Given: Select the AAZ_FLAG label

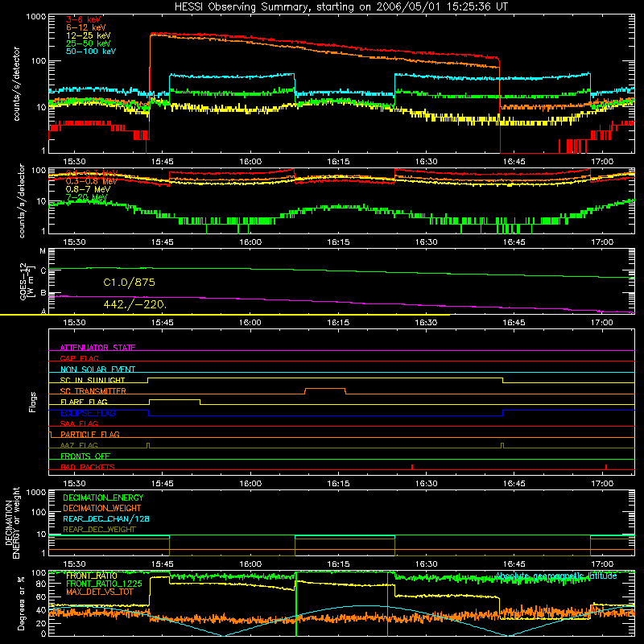Looking at the screenshot, I should coord(79,445).
